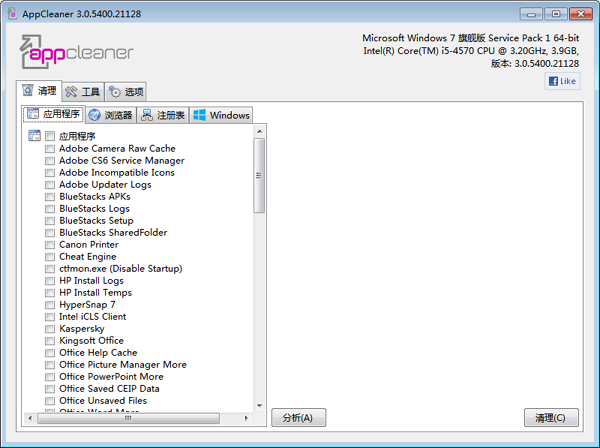Click the Kaspersky label text
Image resolution: width=600 pixels, height=448 pixels.
(x=82, y=329)
